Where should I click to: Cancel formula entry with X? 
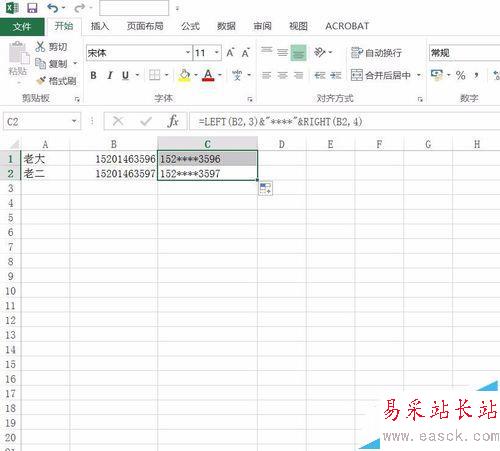pyautogui.click(x=118, y=121)
